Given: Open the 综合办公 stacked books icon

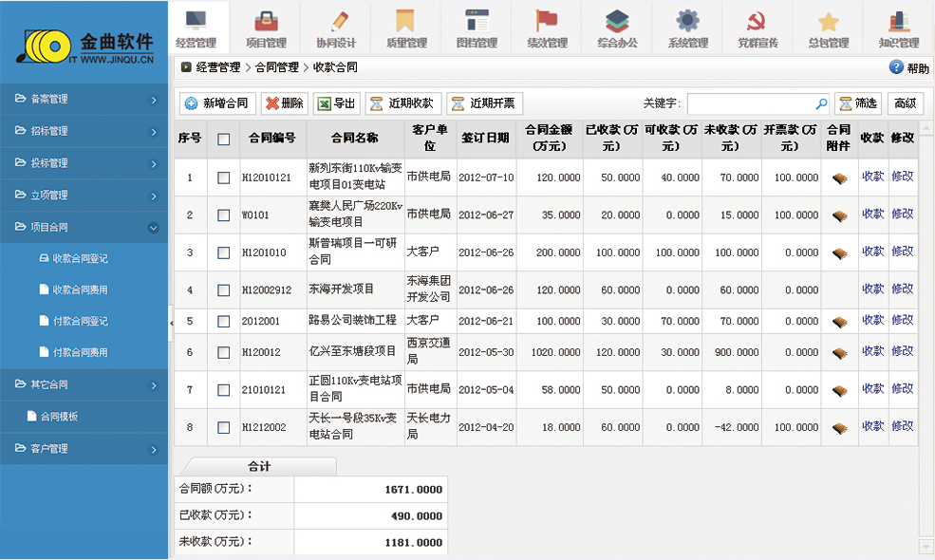Looking at the screenshot, I should tap(617, 21).
